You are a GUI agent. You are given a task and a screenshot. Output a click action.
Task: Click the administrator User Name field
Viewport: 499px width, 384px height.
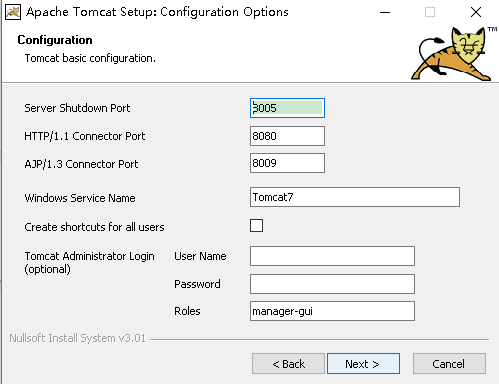(332, 256)
